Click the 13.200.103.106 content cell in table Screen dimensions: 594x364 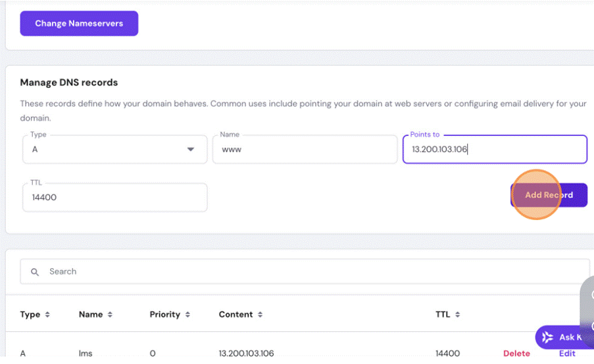[246, 353]
